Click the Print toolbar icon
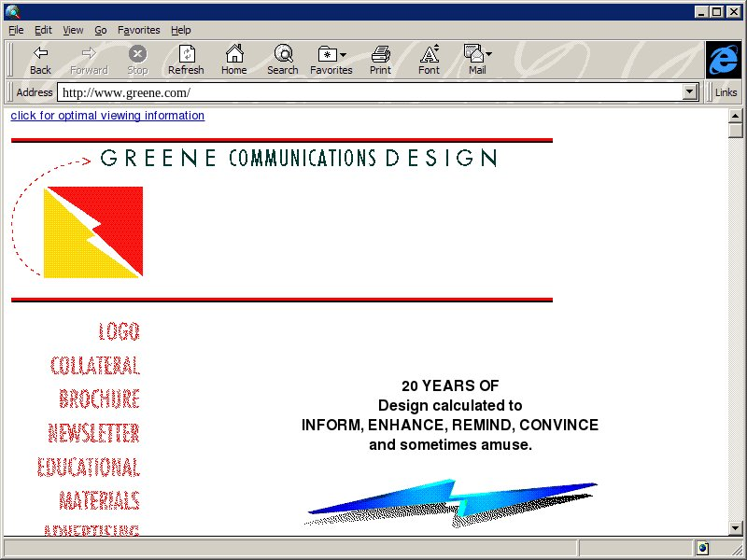The height and width of the screenshot is (560, 747). point(380,54)
